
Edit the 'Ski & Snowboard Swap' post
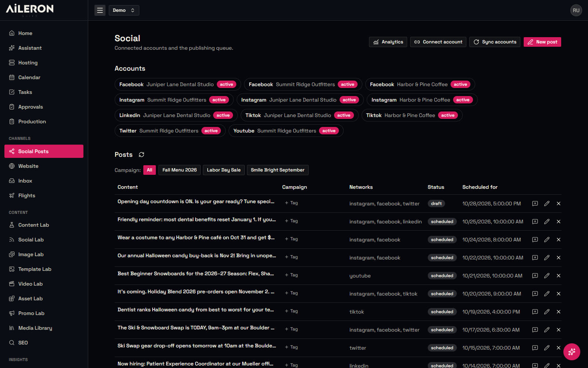click(x=547, y=330)
